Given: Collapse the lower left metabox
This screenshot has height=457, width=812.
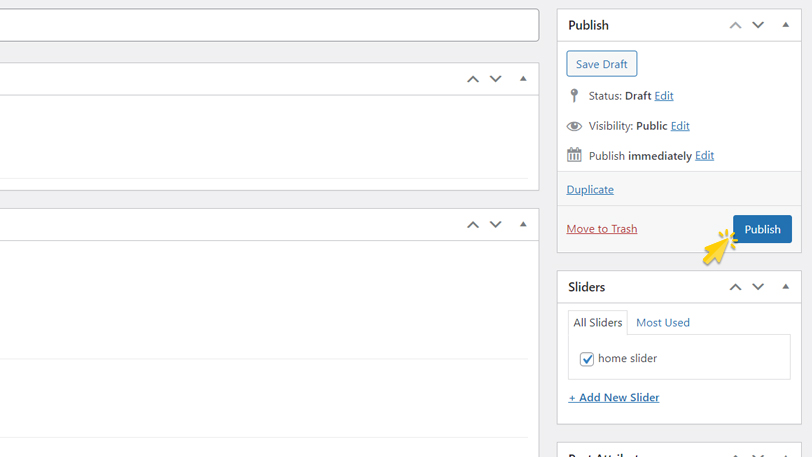Looking at the screenshot, I should coord(523,225).
